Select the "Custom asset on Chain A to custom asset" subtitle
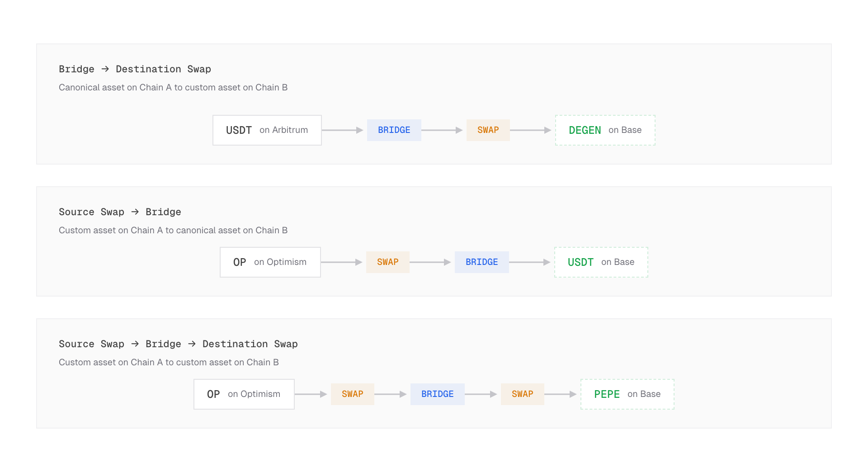 pyautogui.click(x=169, y=362)
